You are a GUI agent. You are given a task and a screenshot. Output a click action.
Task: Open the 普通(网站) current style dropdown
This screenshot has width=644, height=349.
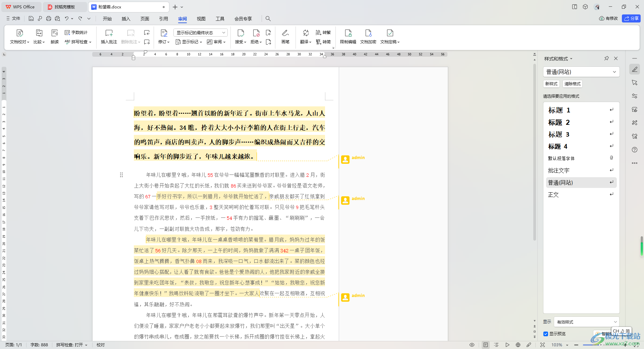(581, 72)
